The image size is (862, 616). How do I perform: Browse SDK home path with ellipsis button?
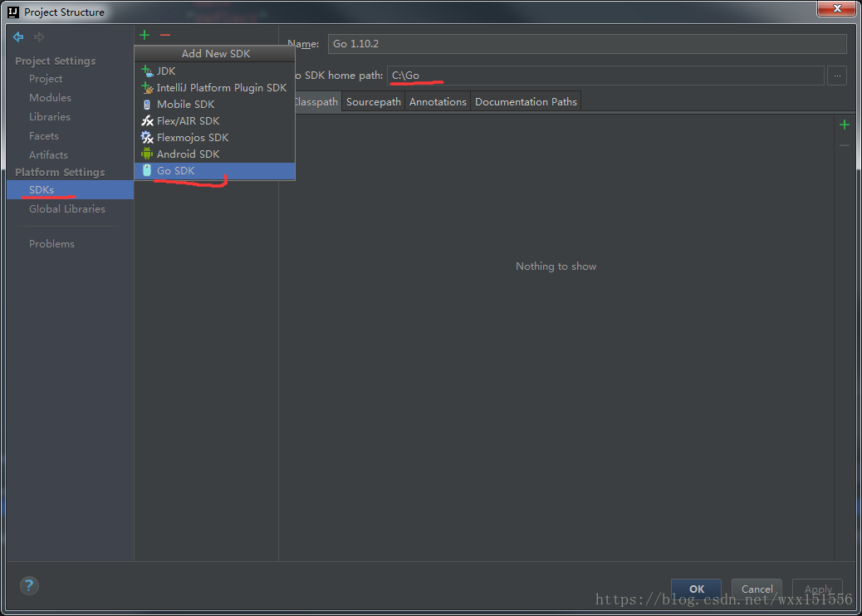tap(837, 76)
